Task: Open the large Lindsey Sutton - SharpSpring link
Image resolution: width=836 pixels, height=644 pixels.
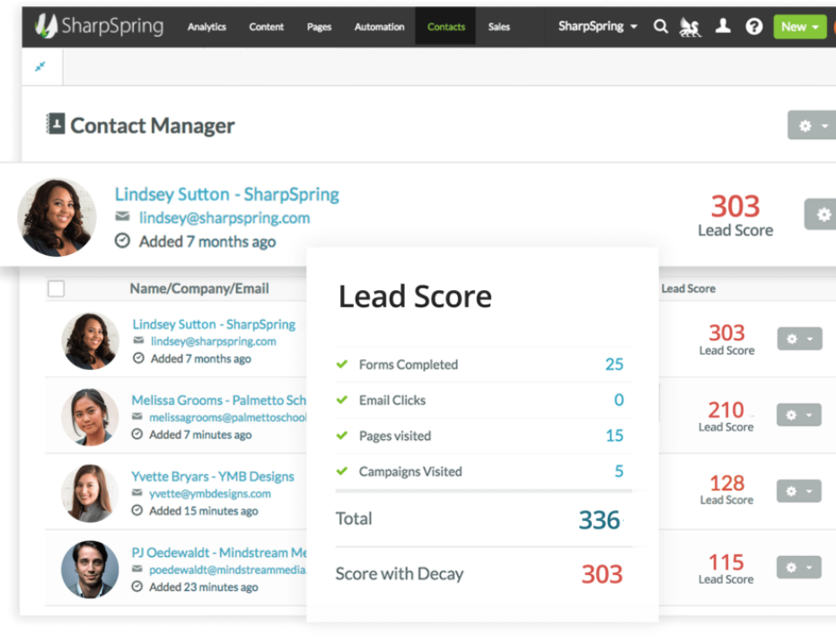Action: (227, 194)
